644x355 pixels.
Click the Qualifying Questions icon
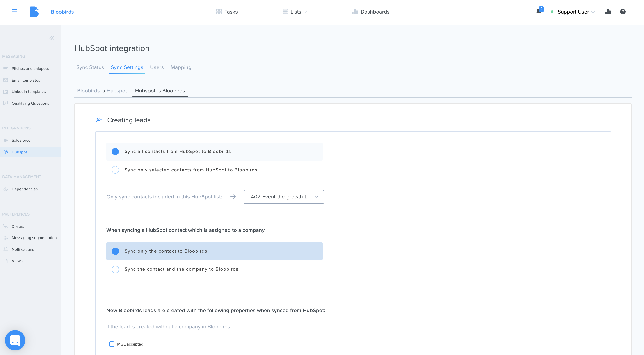tap(5, 103)
